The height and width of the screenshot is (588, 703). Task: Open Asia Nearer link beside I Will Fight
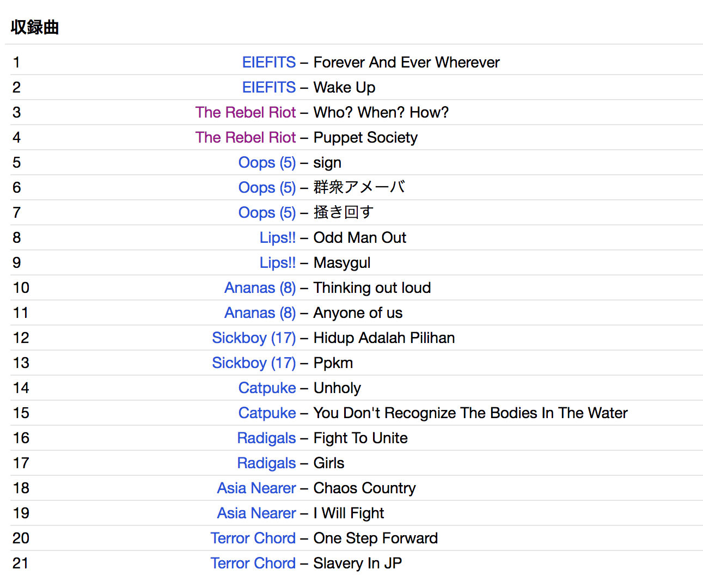coord(256,513)
